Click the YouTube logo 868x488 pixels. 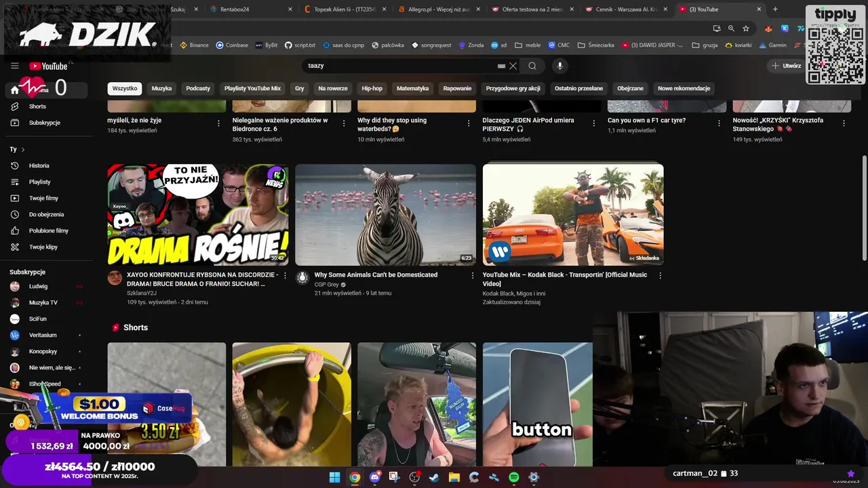pos(48,66)
